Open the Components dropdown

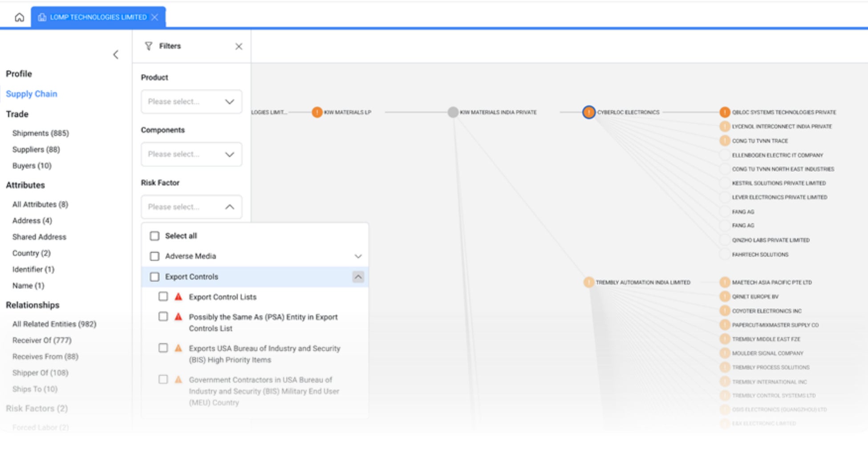pos(191,154)
